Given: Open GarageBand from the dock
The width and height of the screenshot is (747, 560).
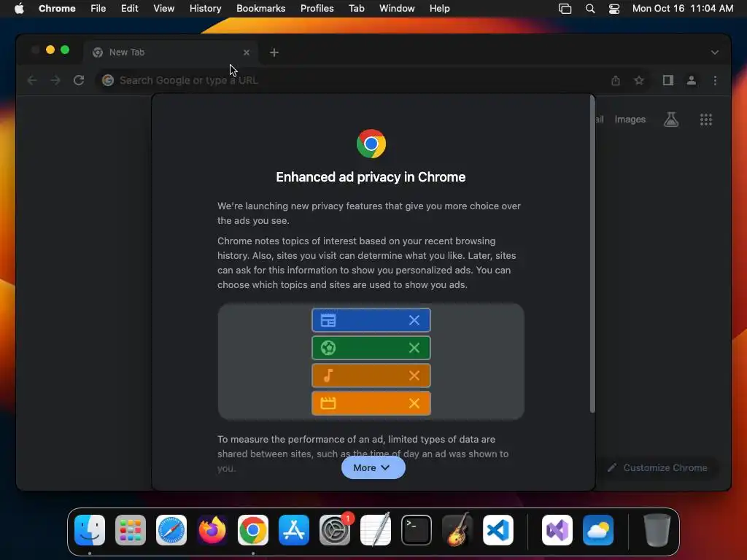Looking at the screenshot, I should click(457, 530).
